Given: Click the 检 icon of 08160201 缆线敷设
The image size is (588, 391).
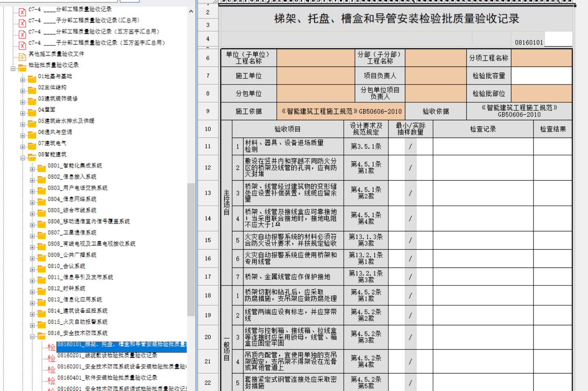Looking at the screenshot, I should pyautogui.click(x=52, y=358).
